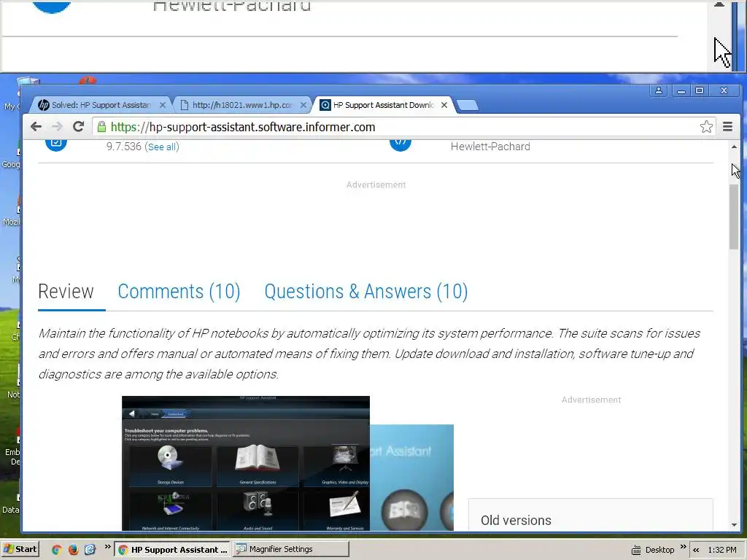Open a new tab with the small tab button
Screen dimensions: 747x560
pyautogui.click(x=468, y=105)
